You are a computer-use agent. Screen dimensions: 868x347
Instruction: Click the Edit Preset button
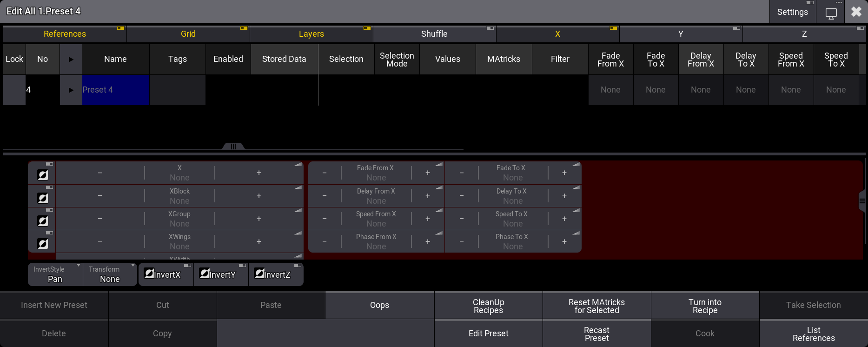[x=488, y=334]
